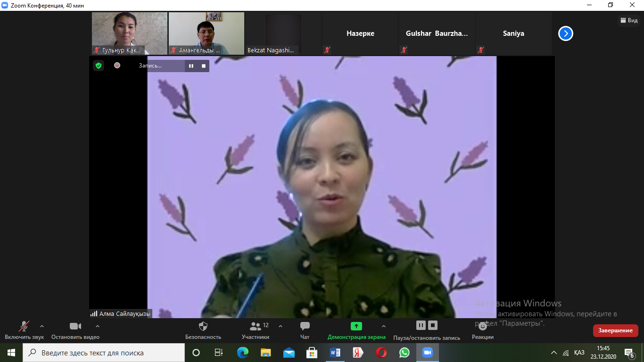
Task: Click the green shield encryption icon
Action: pyautogui.click(x=99, y=66)
